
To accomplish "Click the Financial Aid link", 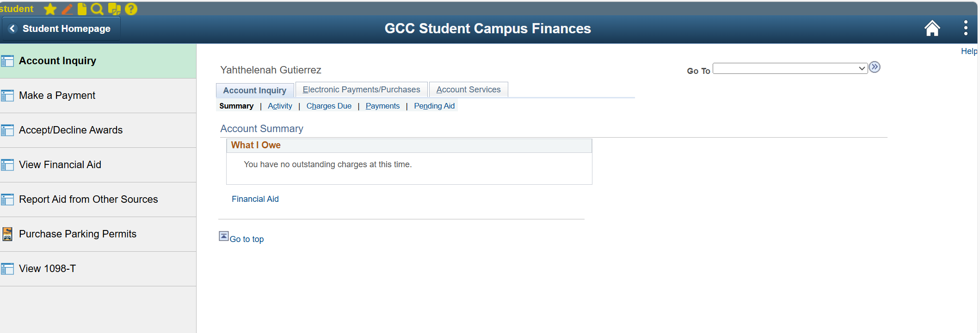I will (x=255, y=199).
